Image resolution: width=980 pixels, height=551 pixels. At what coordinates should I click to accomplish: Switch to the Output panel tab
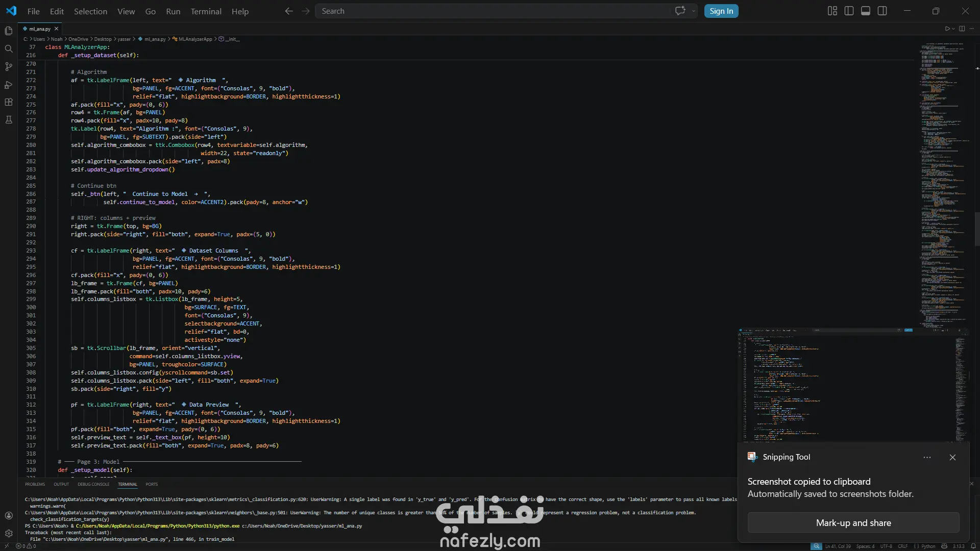61,484
